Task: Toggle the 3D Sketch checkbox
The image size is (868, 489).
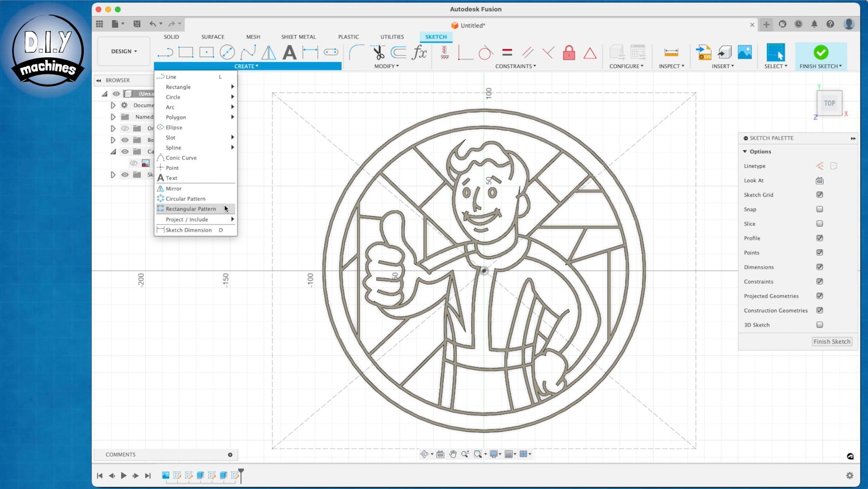Action: click(819, 325)
